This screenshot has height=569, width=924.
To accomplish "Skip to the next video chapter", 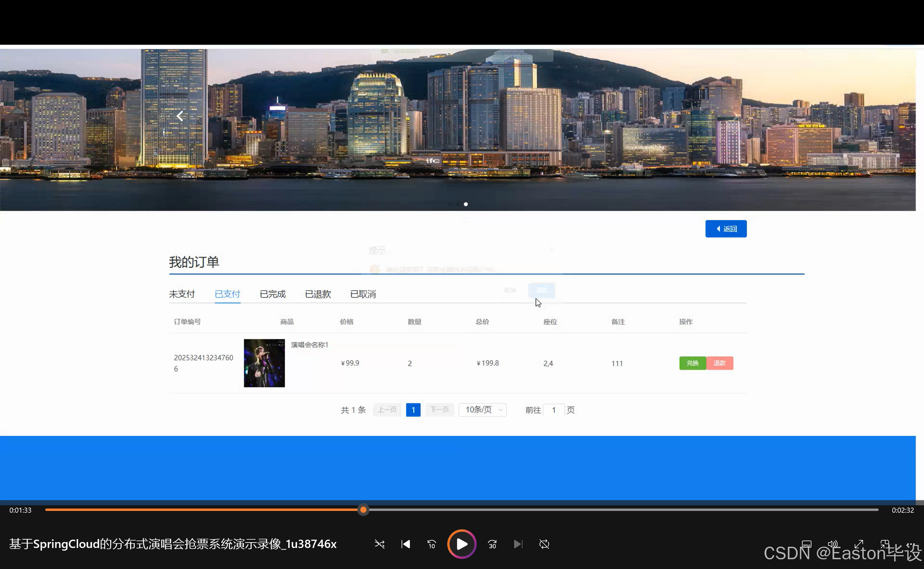I will [x=518, y=544].
